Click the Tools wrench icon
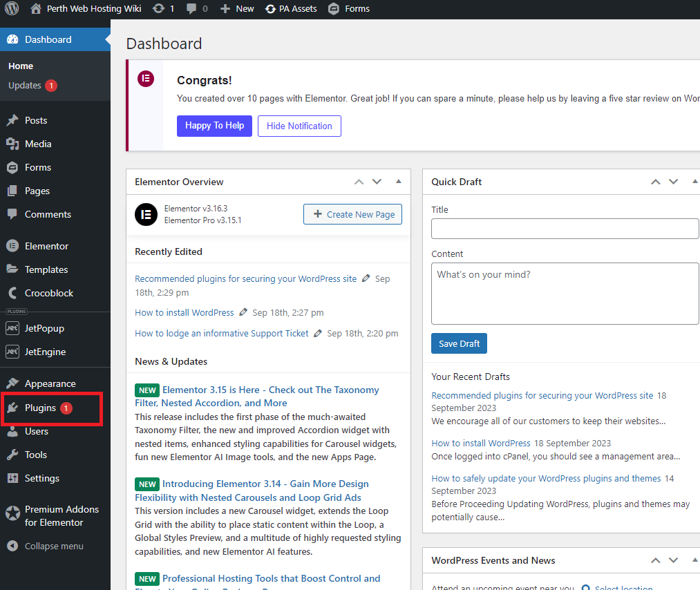This screenshot has width=700, height=590. (12, 455)
